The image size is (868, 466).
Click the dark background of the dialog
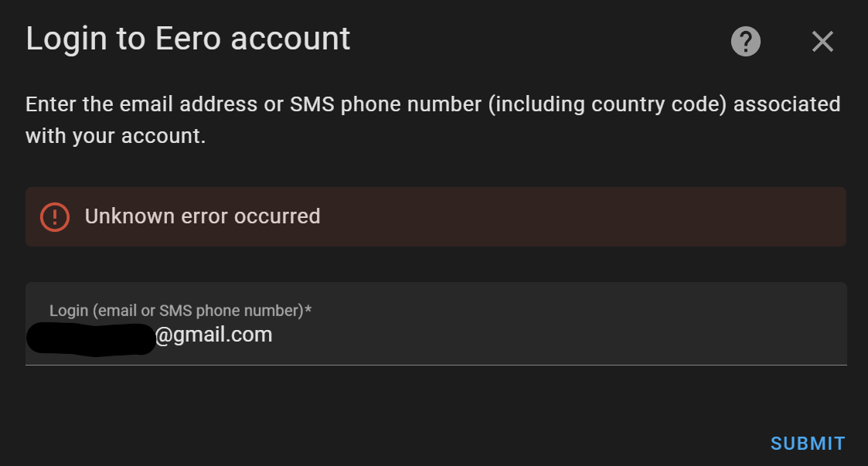coord(433,402)
